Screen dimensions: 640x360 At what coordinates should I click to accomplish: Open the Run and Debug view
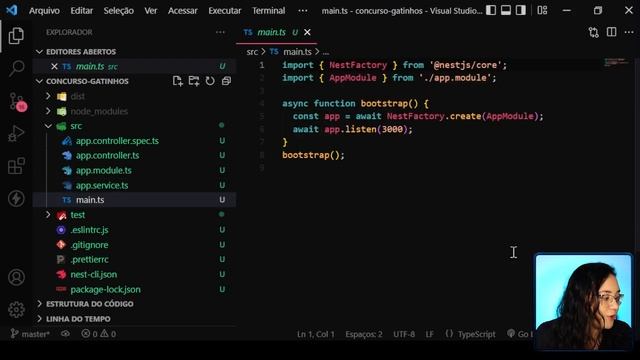coord(16,133)
